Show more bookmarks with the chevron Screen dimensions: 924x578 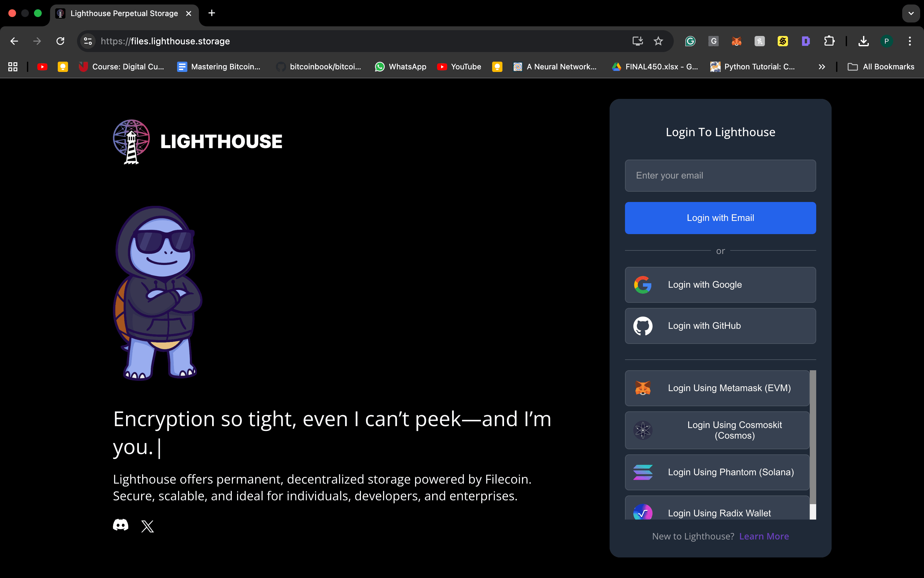[x=822, y=67]
